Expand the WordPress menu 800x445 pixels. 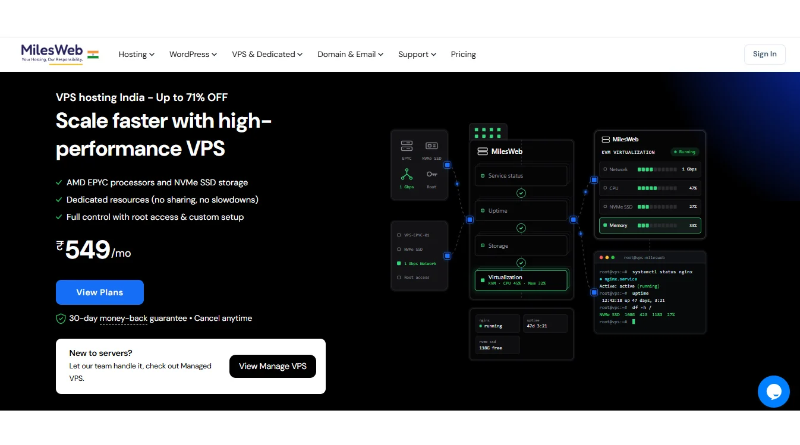pos(193,54)
